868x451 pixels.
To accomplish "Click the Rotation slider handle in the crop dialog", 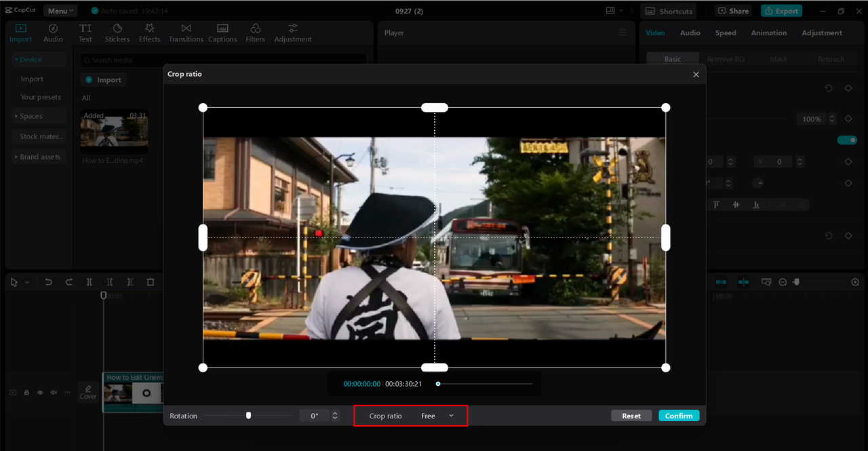I will tap(248, 415).
